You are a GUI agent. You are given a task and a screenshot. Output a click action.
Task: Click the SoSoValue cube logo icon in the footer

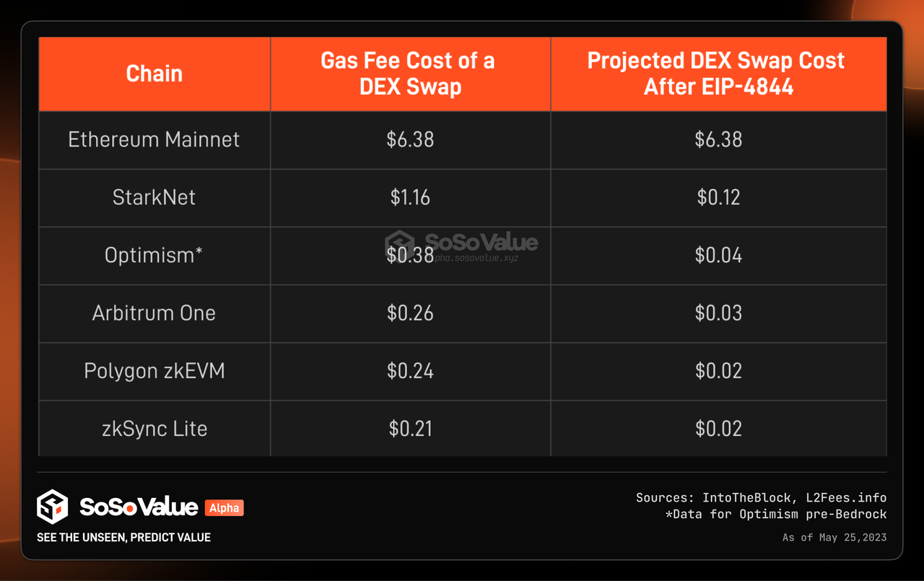52,507
